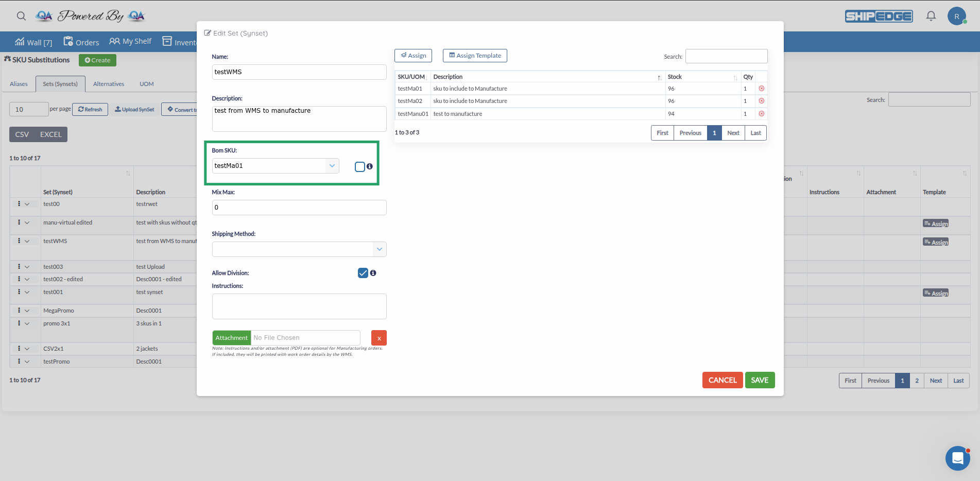Image resolution: width=980 pixels, height=481 pixels.
Task: Click the Attachment file chooser button
Action: coord(231,338)
